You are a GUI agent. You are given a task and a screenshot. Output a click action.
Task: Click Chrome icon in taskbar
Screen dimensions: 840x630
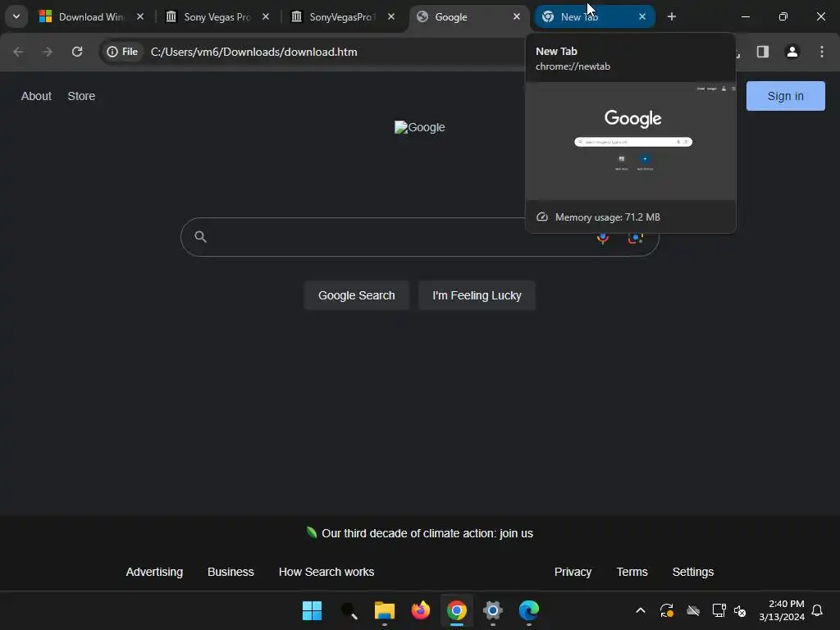pyautogui.click(x=457, y=610)
